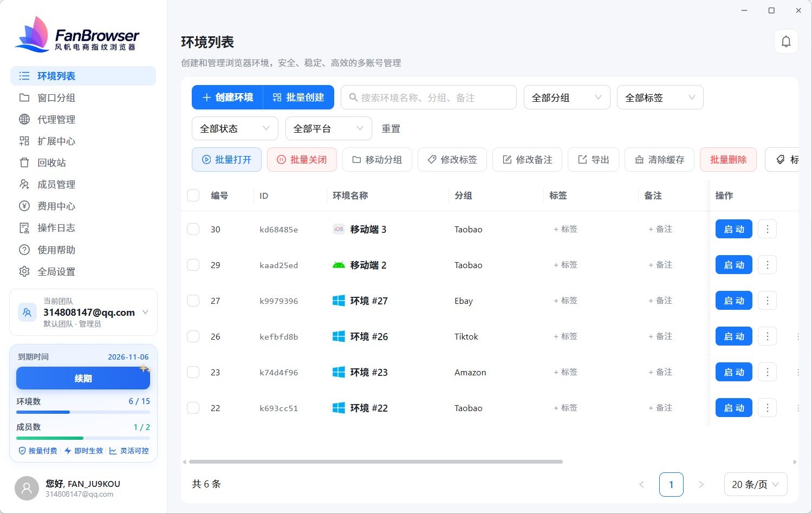
Task: Click the Android icon of 移动端 2
Action: (x=339, y=265)
